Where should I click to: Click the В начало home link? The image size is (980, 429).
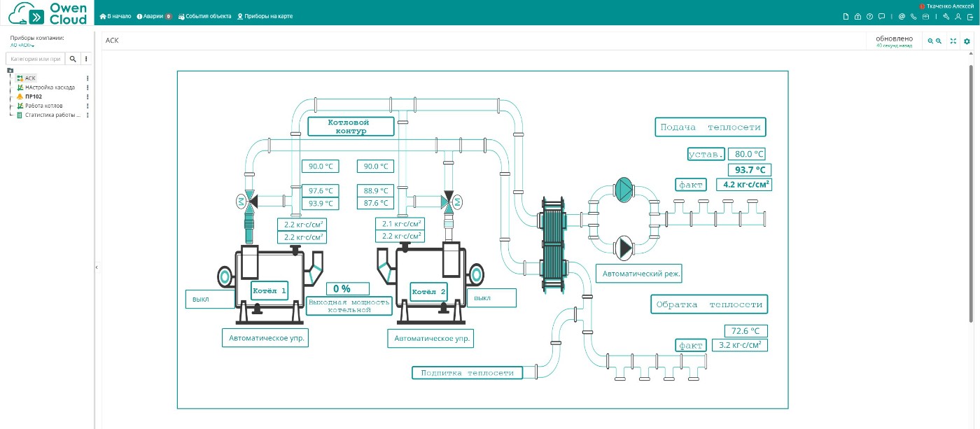pos(115,16)
